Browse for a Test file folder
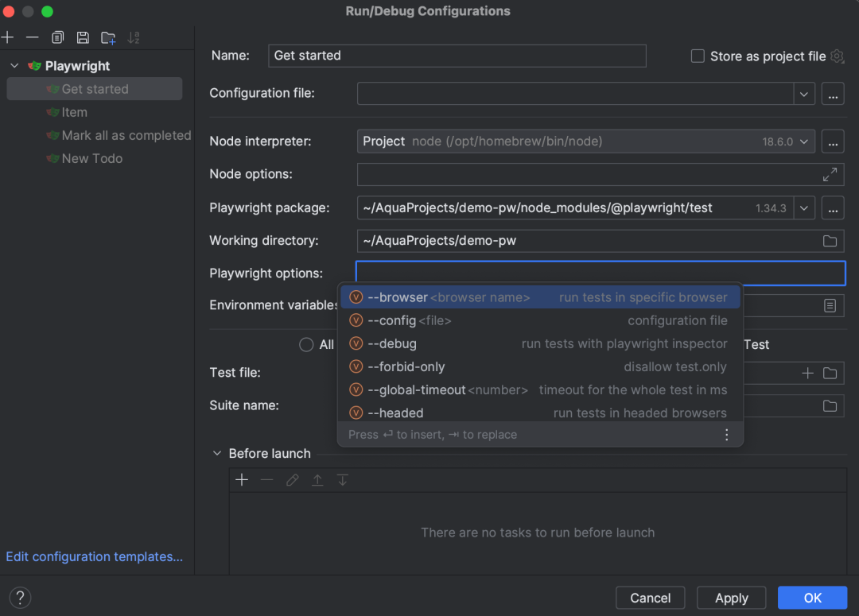Image resolution: width=859 pixels, height=616 pixels. pos(830,373)
